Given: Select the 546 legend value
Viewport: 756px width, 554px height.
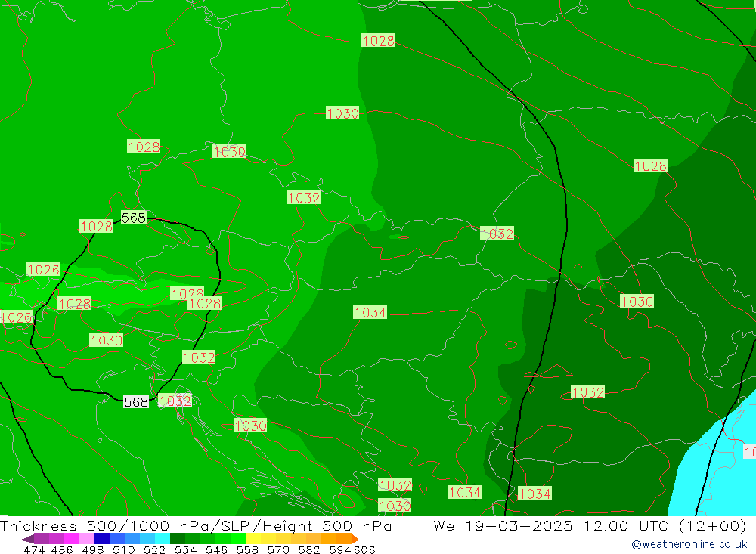Looking at the screenshot, I should tap(216, 550).
